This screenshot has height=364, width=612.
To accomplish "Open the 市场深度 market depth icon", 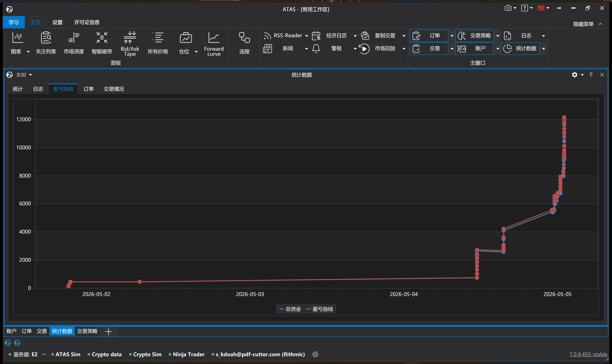I will pyautogui.click(x=74, y=38).
